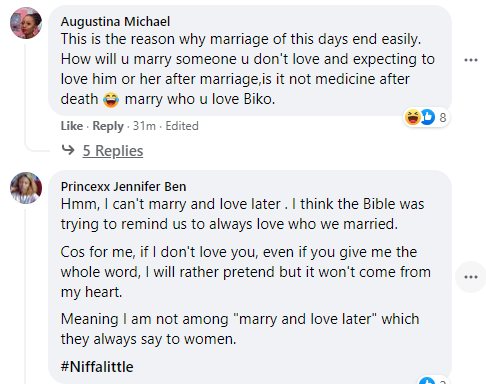The image size is (486, 384).
Task: Click the laughing emoji inside Augustina's comment text
Action: 111,100
